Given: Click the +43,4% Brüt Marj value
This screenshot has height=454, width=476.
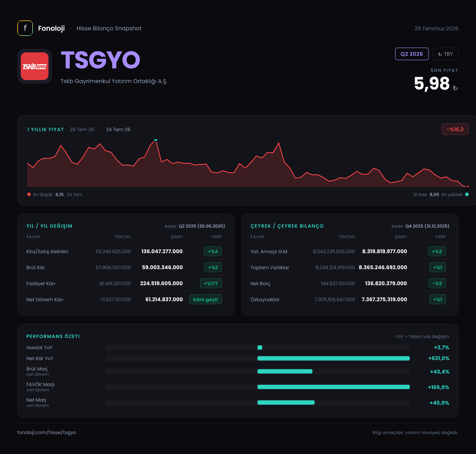Looking at the screenshot, I should (440, 372).
